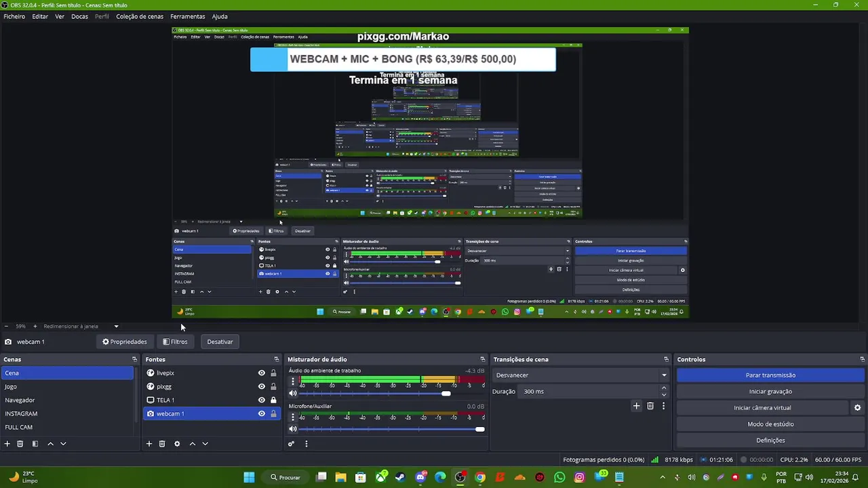868x488 pixels.
Task: Open the Ferramentas menu
Action: pyautogui.click(x=188, y=16)
